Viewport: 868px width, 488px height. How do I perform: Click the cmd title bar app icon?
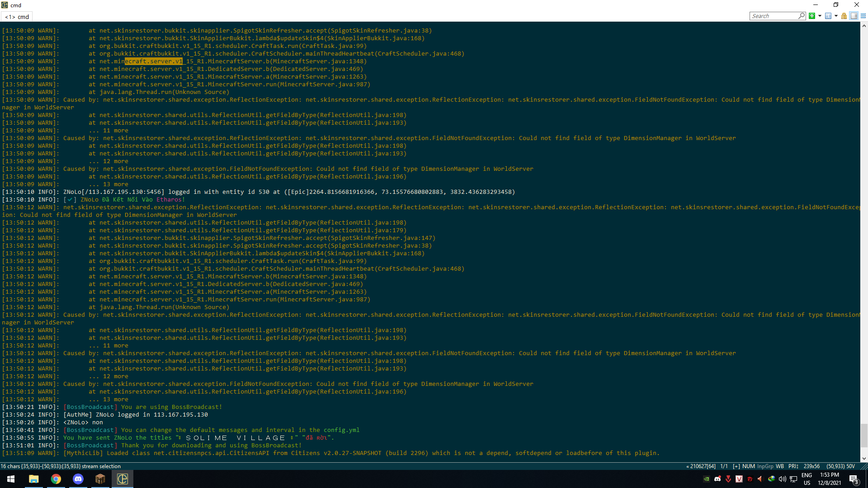click(x=5, y=5)
